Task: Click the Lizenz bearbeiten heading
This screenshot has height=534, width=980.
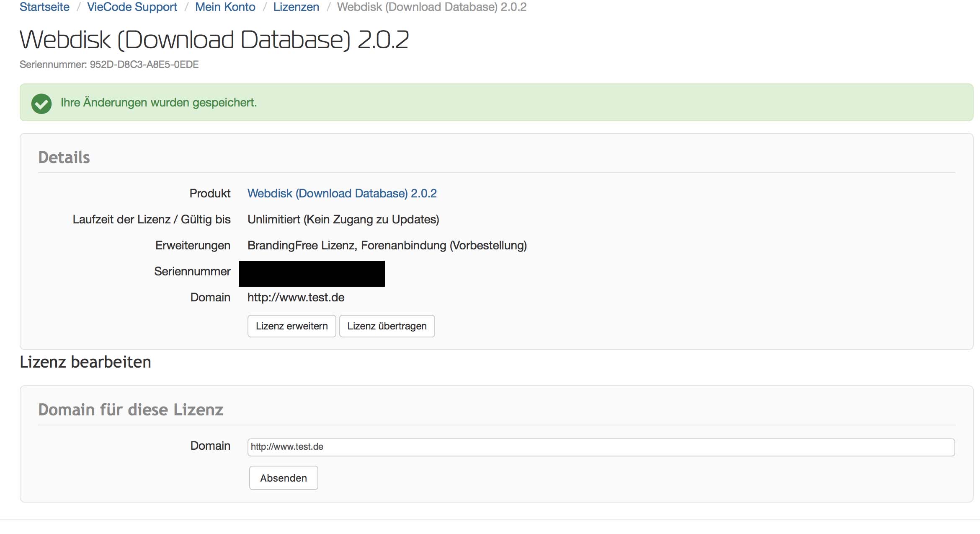Action: (85, 362)
